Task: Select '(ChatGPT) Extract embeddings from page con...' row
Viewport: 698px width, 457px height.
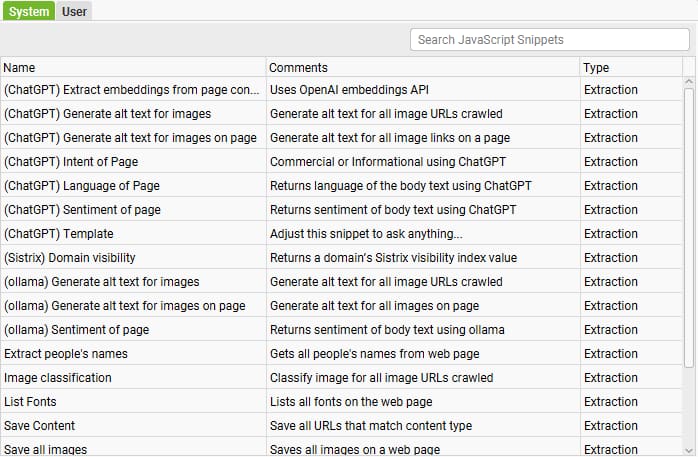Action: click(341, 89)
